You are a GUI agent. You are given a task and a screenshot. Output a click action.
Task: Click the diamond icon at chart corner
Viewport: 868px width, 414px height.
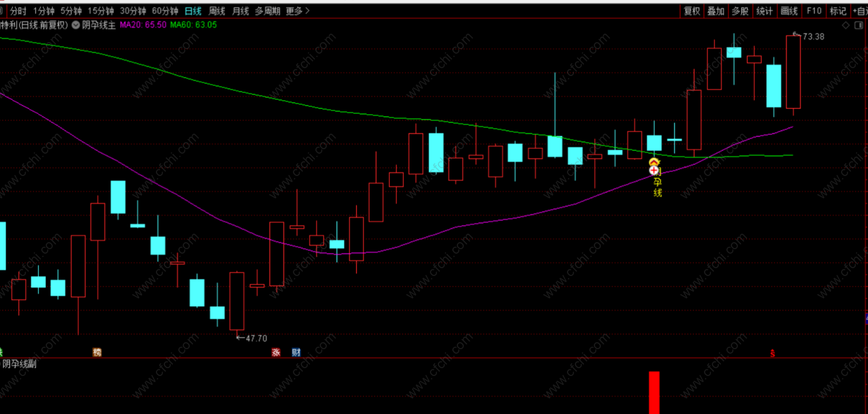coord(847,26)
